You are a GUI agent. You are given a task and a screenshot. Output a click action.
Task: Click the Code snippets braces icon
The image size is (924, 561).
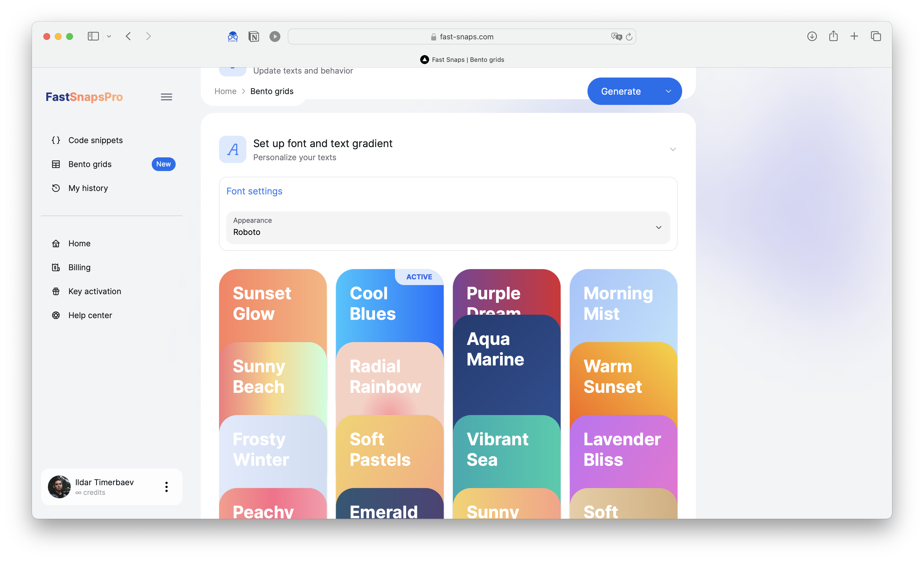(56, 140)
